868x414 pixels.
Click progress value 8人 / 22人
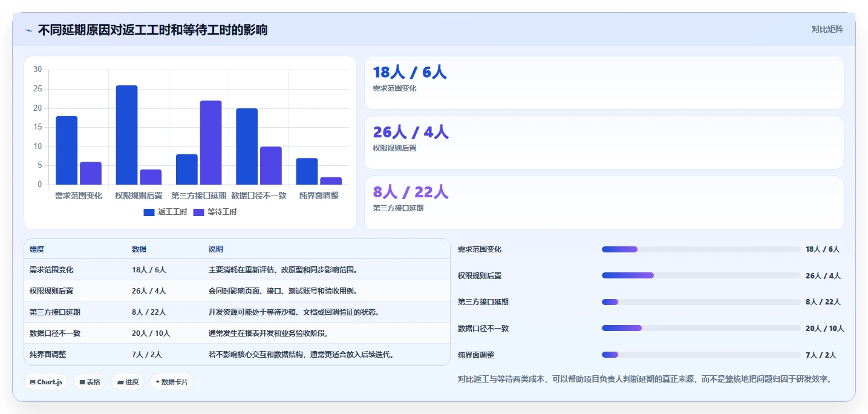823,302
